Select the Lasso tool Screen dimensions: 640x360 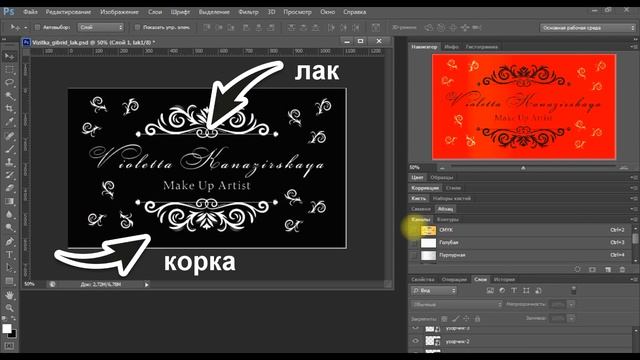pos(9,82)
